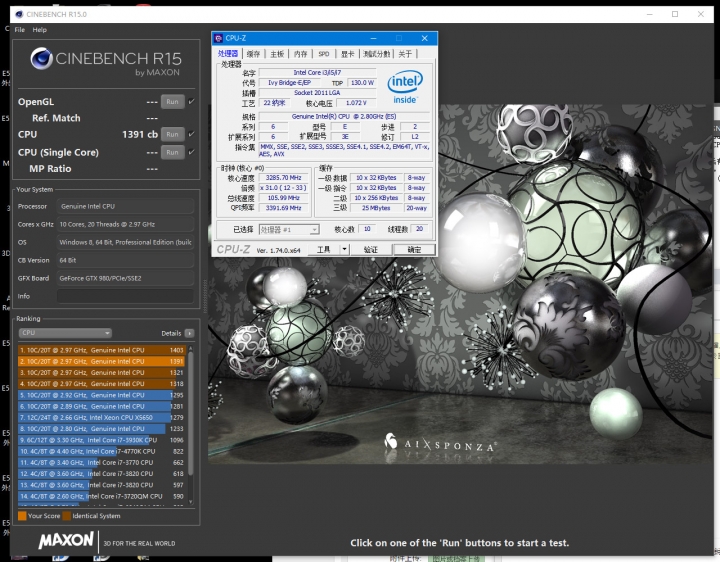720x562 pixels.
Task: Select the Core i7-3770 ranking entry
Action: click(101, 463)
